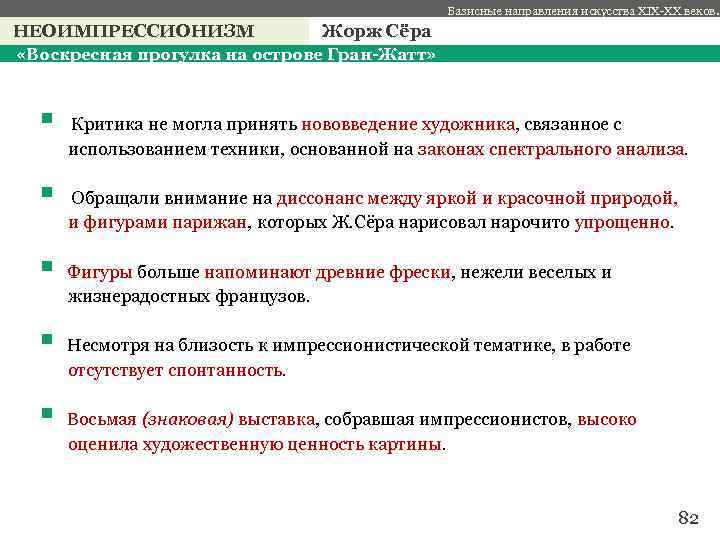Click the bullet before «Восьмая (знаковая) выставка»
This screenshot has height=540, width=720.
47,413
